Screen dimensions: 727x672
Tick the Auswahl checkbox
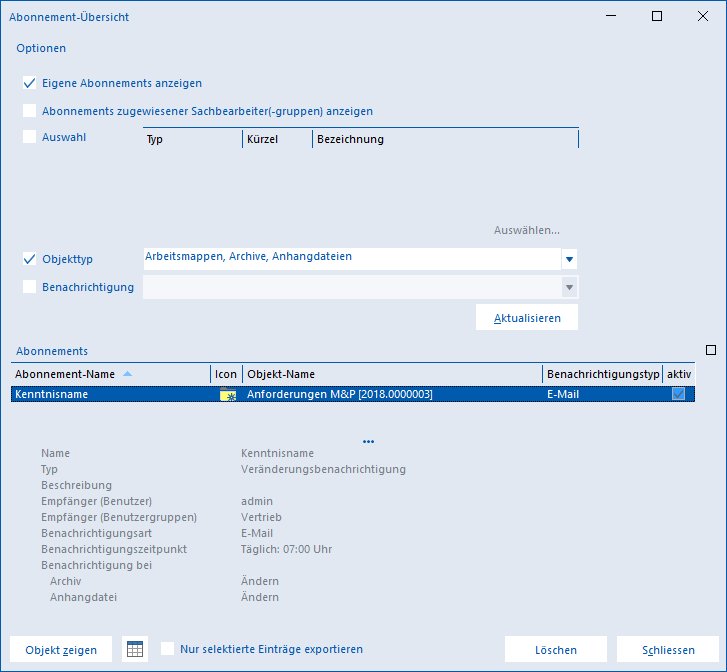point(29,137)
